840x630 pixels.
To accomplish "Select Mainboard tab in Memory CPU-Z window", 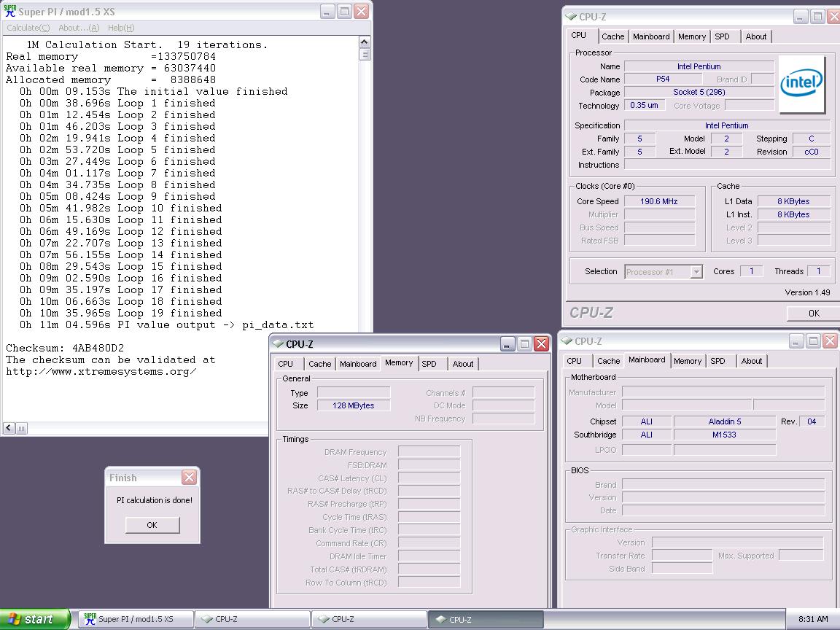I will [x=358, y=364].
